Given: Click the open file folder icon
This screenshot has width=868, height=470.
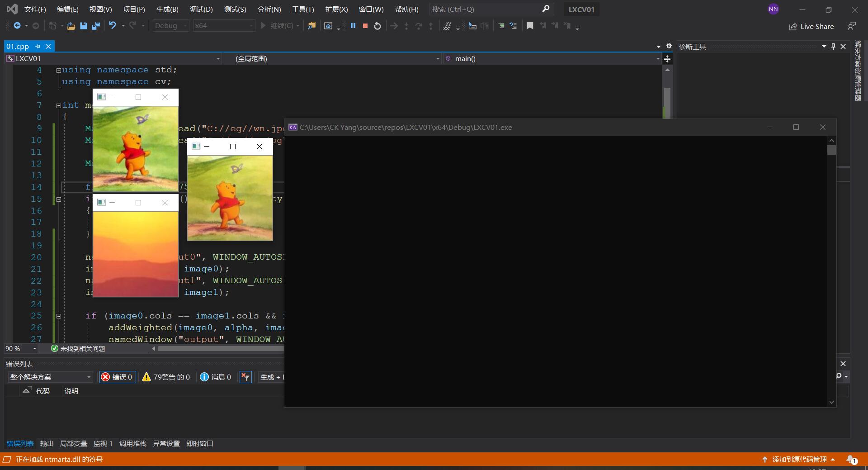Looking at the screenshot, I should [71, 26].
